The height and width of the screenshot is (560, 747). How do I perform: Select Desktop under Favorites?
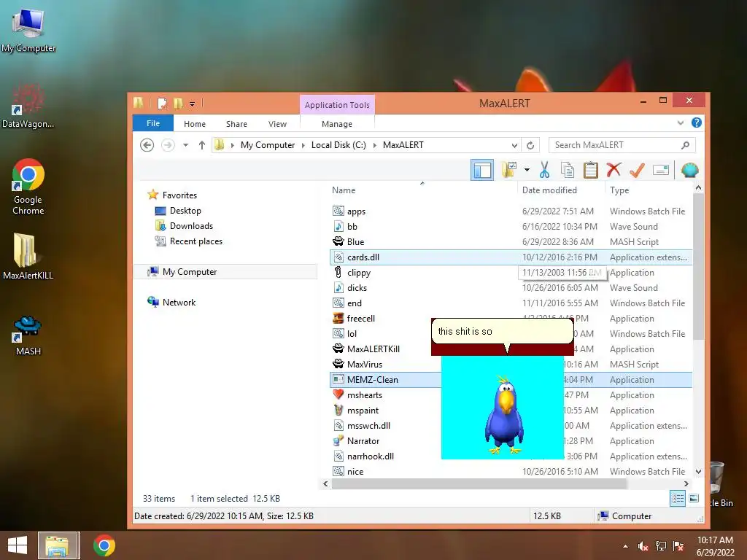pyautogui.click(x=185, y=211)
